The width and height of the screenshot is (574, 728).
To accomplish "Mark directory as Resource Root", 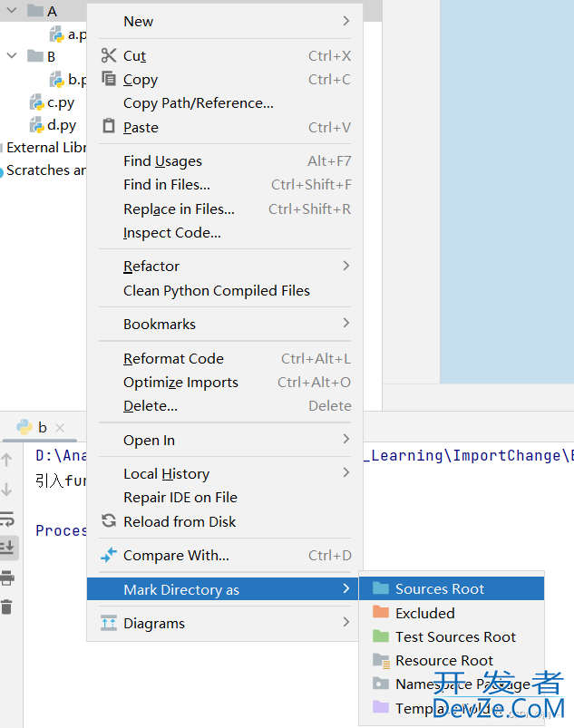I will coord(452,660).
